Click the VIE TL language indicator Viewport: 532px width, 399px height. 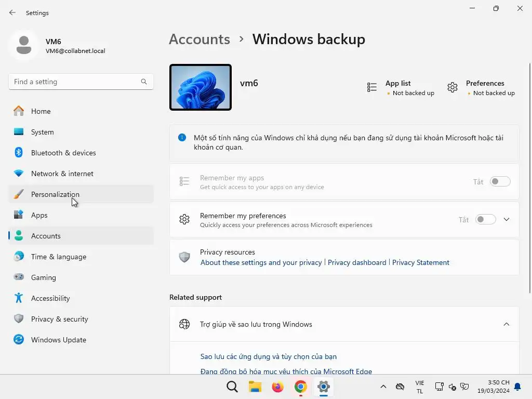coord(420,387)
